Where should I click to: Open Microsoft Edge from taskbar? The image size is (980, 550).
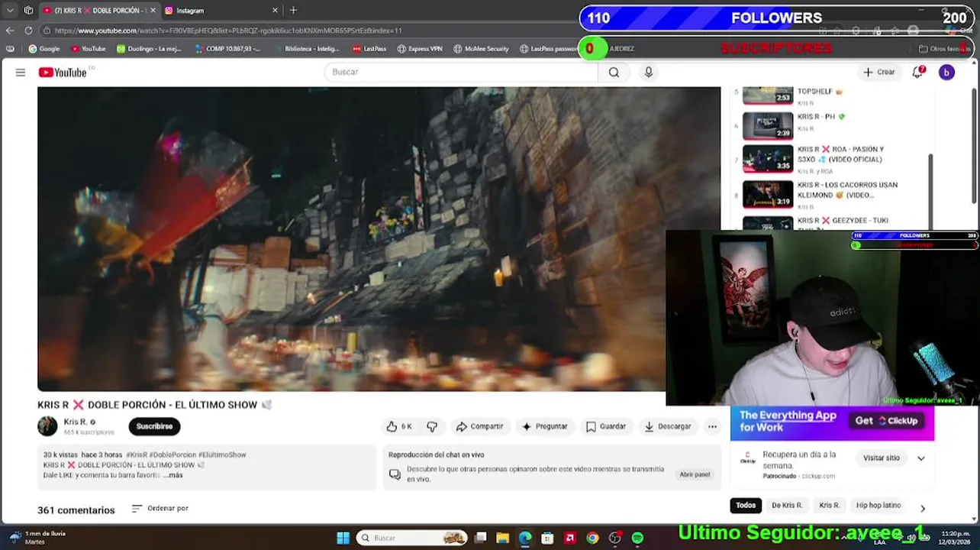(525, 538)
